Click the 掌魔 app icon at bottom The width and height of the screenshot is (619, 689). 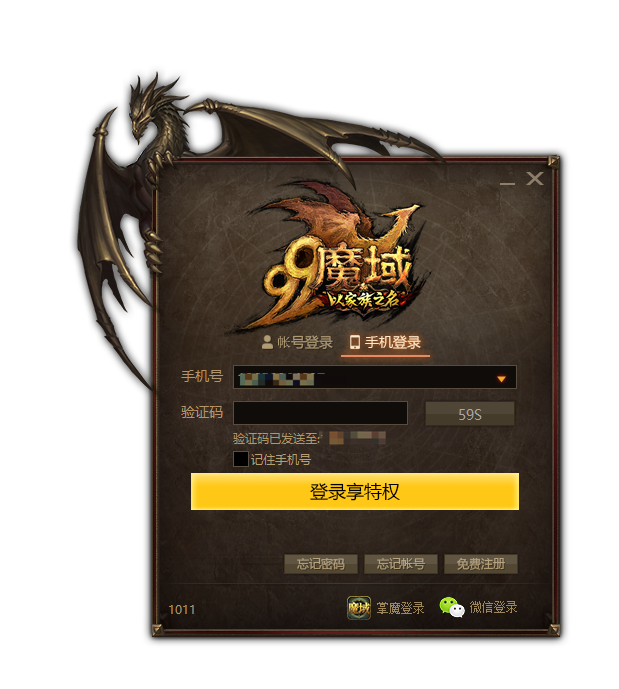(x=359, y=608)
